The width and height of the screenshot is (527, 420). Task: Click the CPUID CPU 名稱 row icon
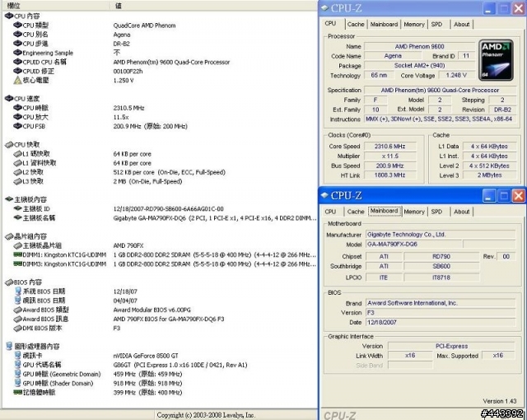pyautogui.click(x=17, y=62)
